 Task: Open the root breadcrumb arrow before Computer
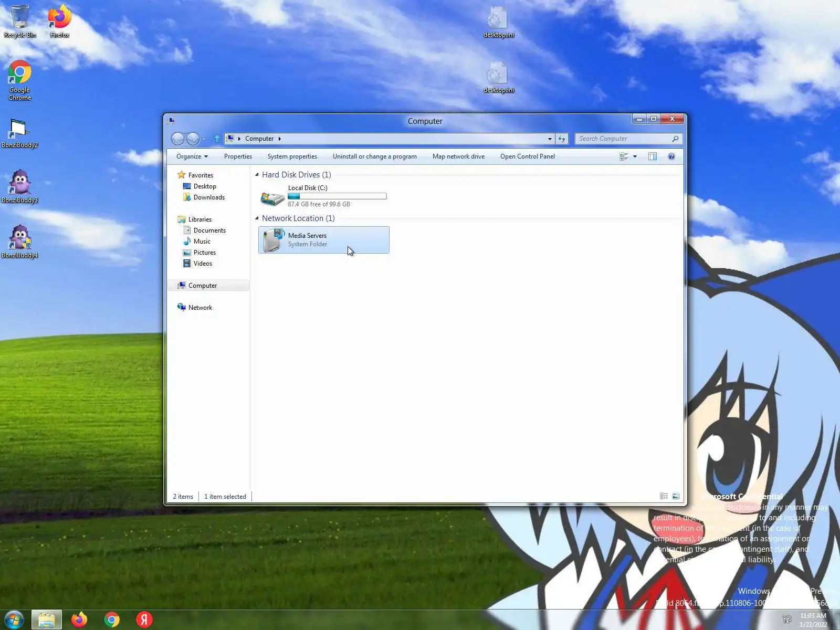[239, 139]
